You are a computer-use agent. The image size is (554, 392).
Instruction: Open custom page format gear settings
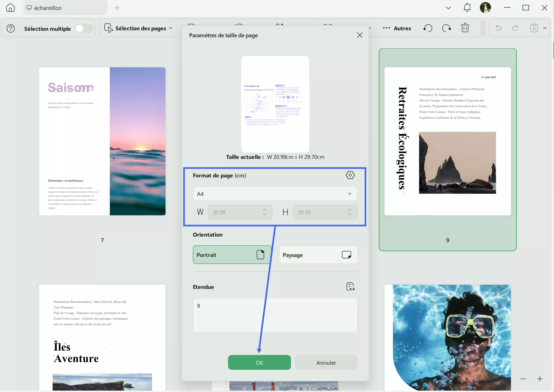tap(350, 175)
